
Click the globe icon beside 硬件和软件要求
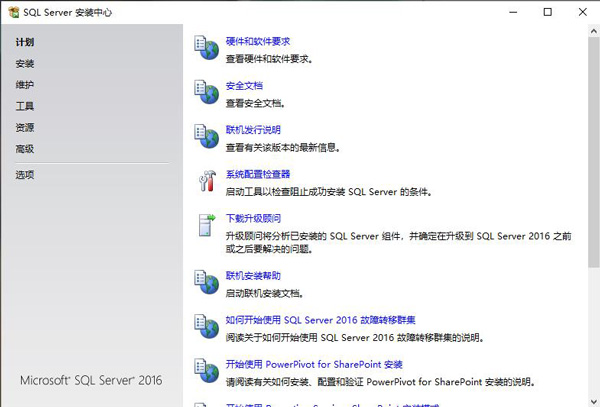pyautogui.click(x=206, y=47)
